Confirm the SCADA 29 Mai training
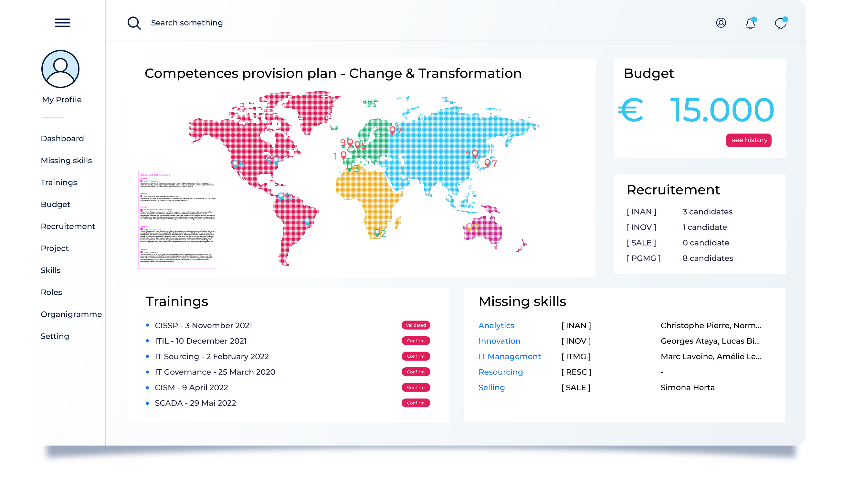The height and width of the screenshot is (504, 842). (x=416, y=403)
